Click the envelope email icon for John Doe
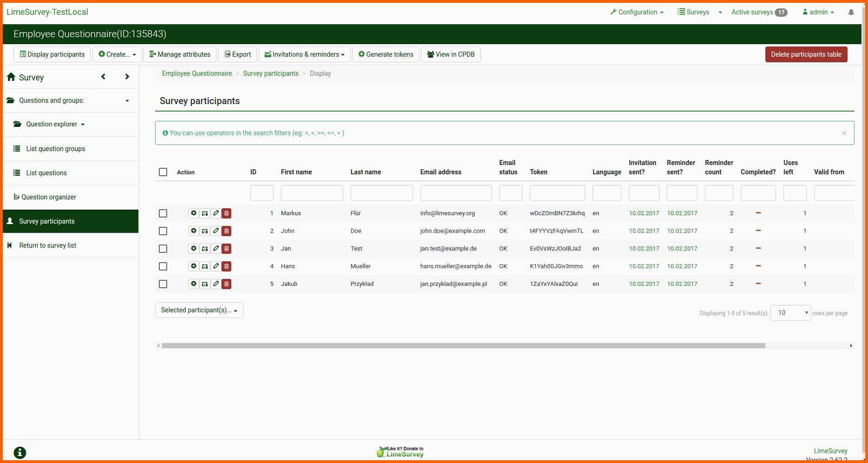This screenshot has width=868, height=463. pyautogui.click(x=205, y=231)
